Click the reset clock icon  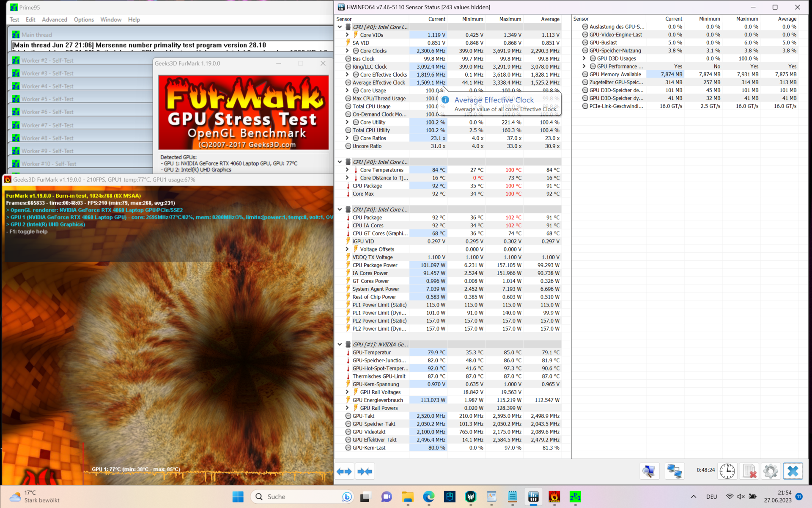pyautogui.click(x=727, y=471)
